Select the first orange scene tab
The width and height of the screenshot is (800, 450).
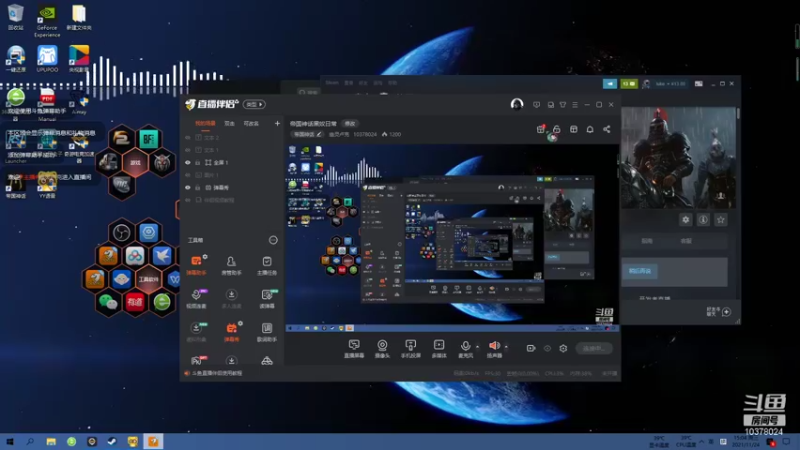[x=205, y=123]
